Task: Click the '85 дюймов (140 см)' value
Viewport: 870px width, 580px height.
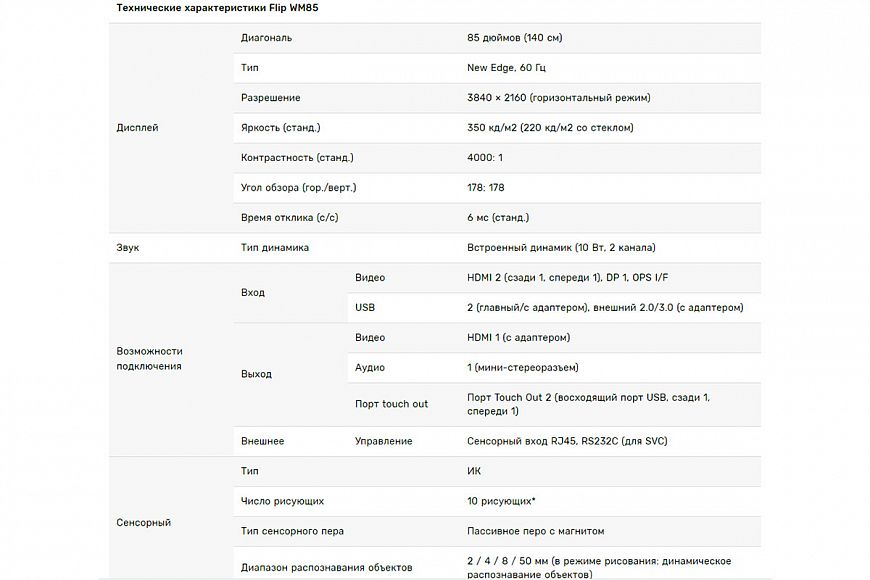Action: click(x=514, y=38)
